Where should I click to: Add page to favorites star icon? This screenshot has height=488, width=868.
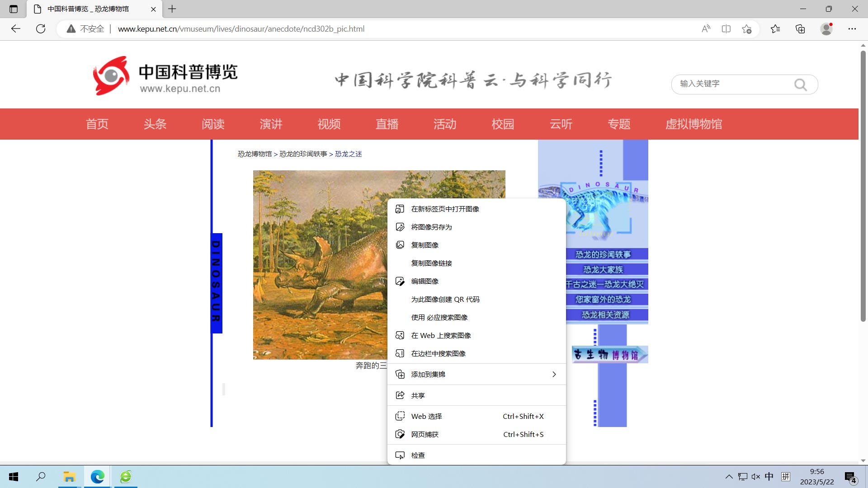tap(746, 29)
